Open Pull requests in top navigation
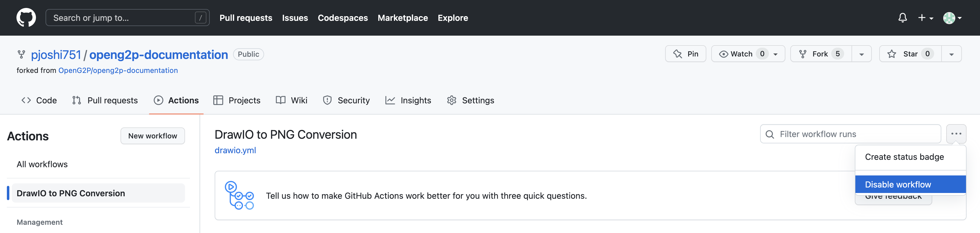The image size is (980, 233). (x=246, y=18)
